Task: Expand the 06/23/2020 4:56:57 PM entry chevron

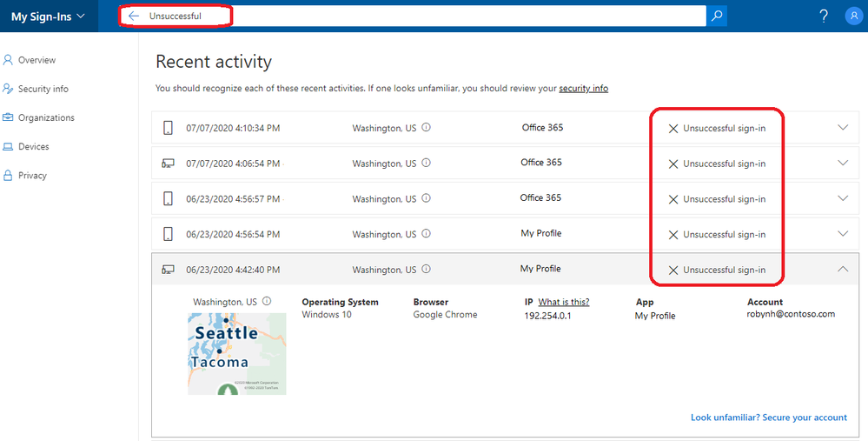Action: pyautogui.click(x=843, y=198)
